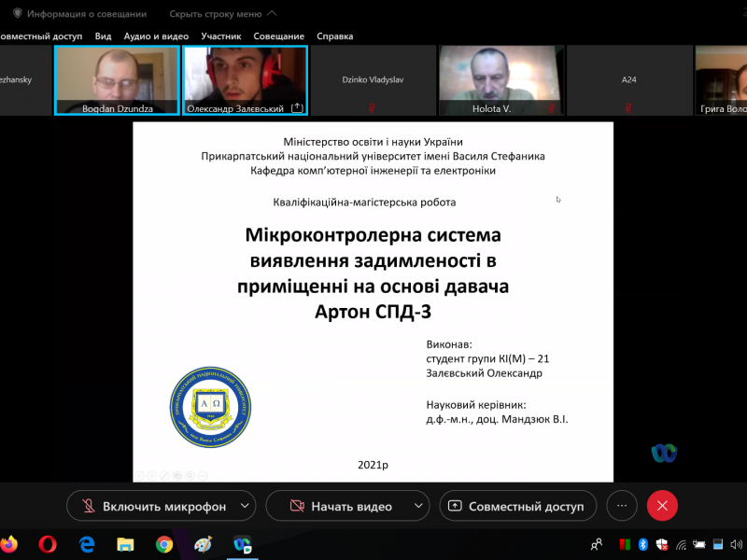The height and width of the screenshot is (560, 747).
Task: Unmute with the Включить микрофон button
Action: 154,506
